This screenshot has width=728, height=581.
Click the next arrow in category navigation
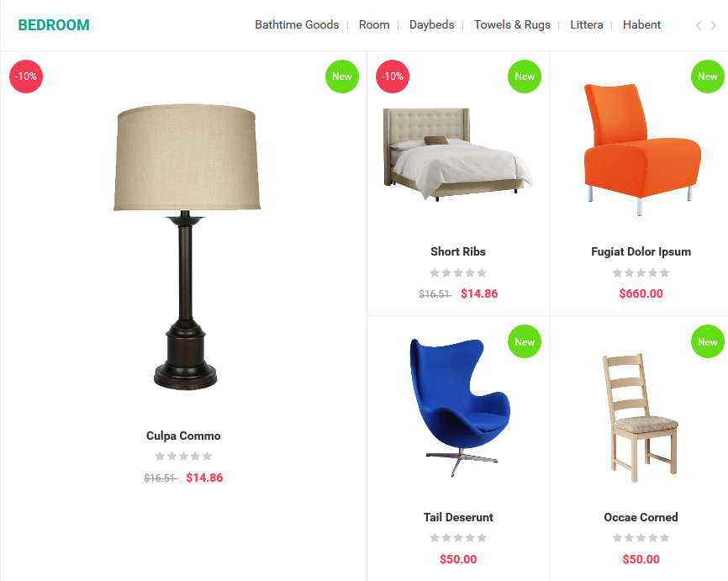click(x=713, y=26)
